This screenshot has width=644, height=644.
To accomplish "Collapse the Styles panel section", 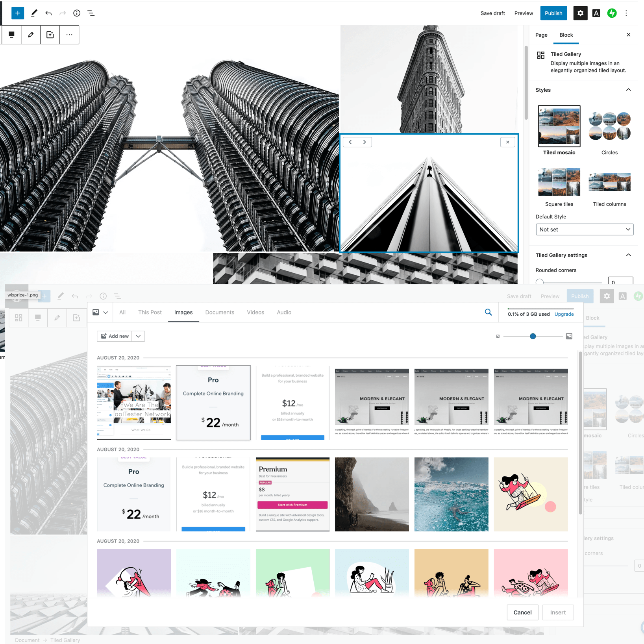I will tap(628, 90).
